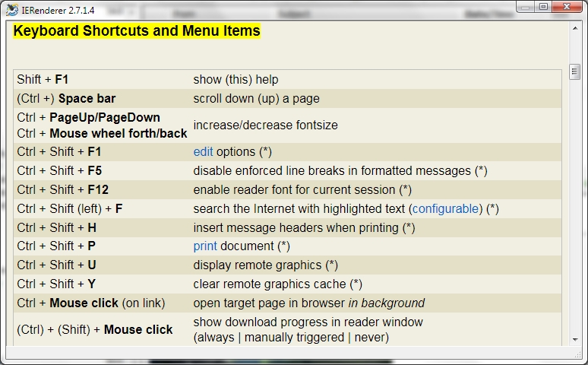Click the 'Shift + F1' shortcut cell

point(43,80)
